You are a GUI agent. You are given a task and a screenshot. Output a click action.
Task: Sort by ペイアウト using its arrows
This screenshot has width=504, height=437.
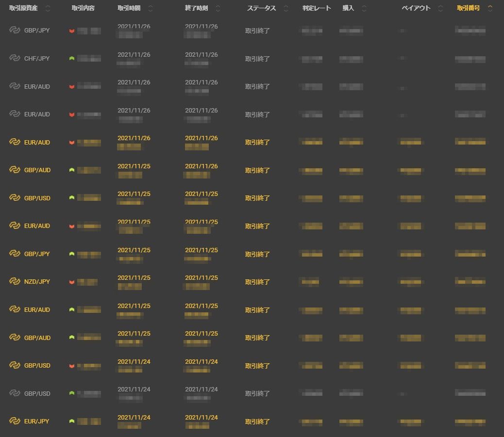tap(440, 8)
